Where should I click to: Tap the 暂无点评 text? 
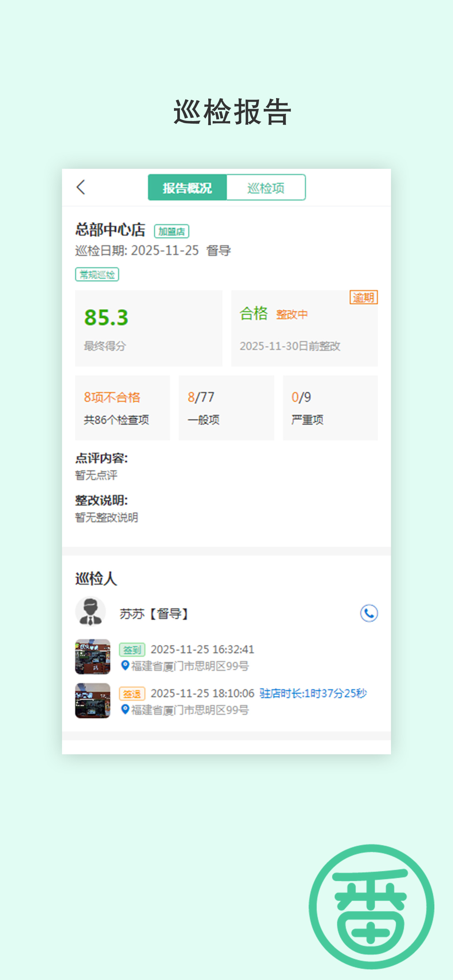(96, 475)
